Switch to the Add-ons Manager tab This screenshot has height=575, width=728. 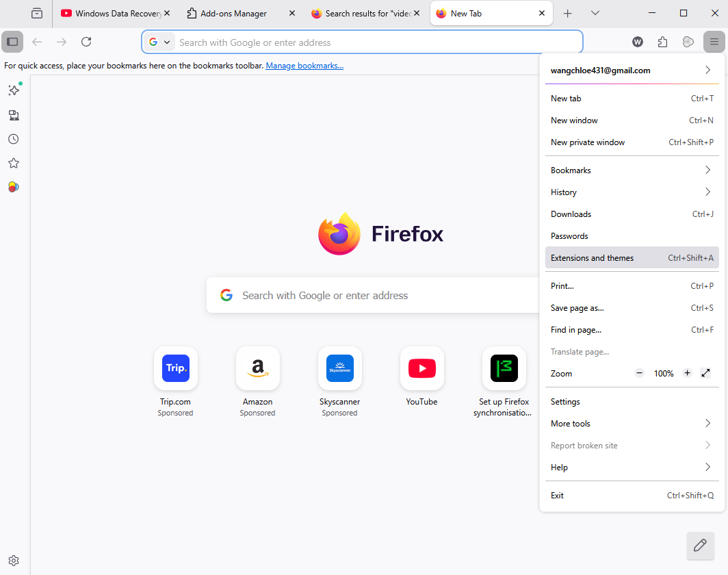tap(233, 13)
